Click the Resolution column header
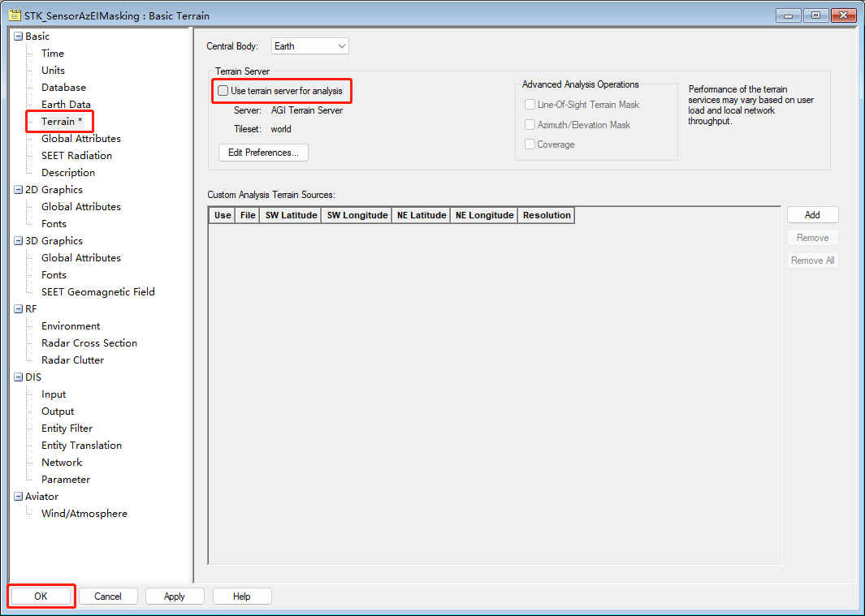This screenshot has height=616, width=865. (x=547, y=215)
